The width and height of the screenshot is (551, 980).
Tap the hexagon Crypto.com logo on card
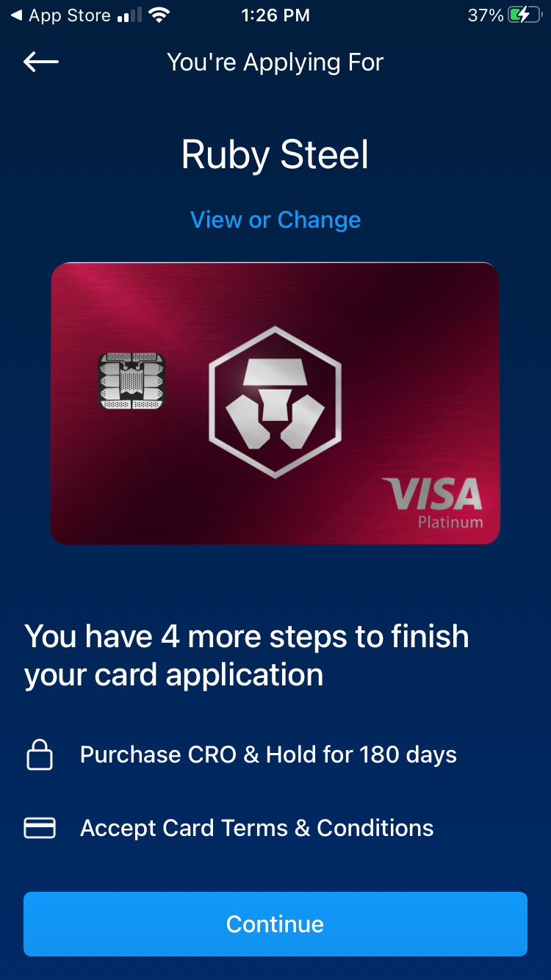[x=275, y=402]
